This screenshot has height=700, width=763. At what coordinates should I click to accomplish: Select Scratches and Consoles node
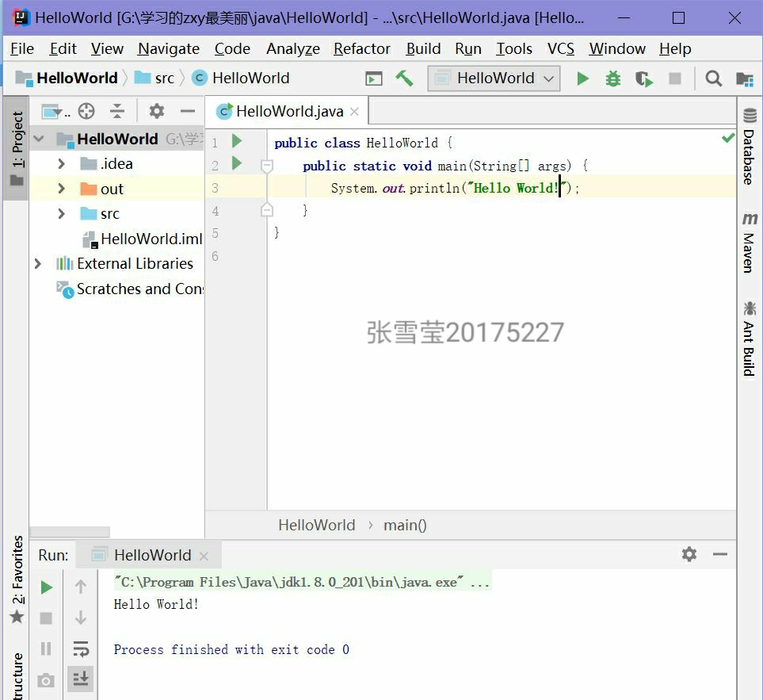pos(131,289)
